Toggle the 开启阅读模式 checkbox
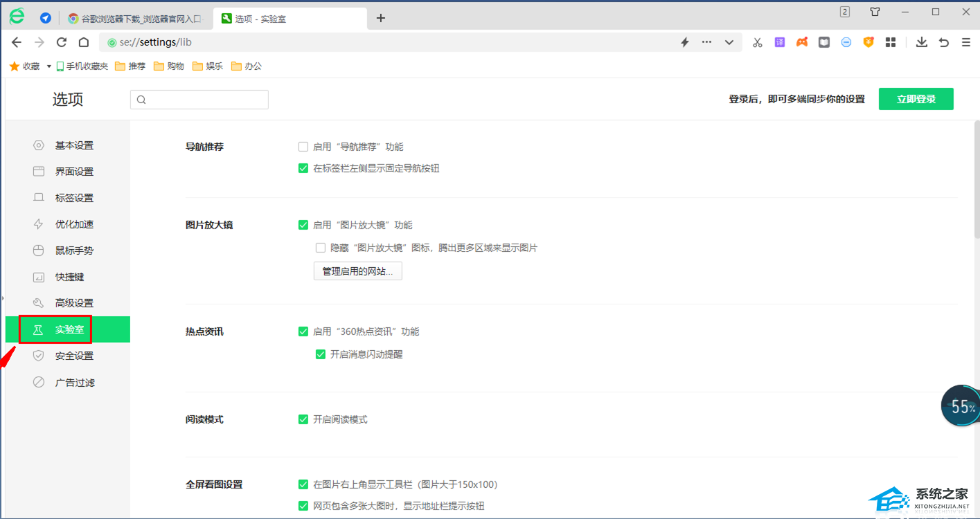980x519 pixels. 303,419
